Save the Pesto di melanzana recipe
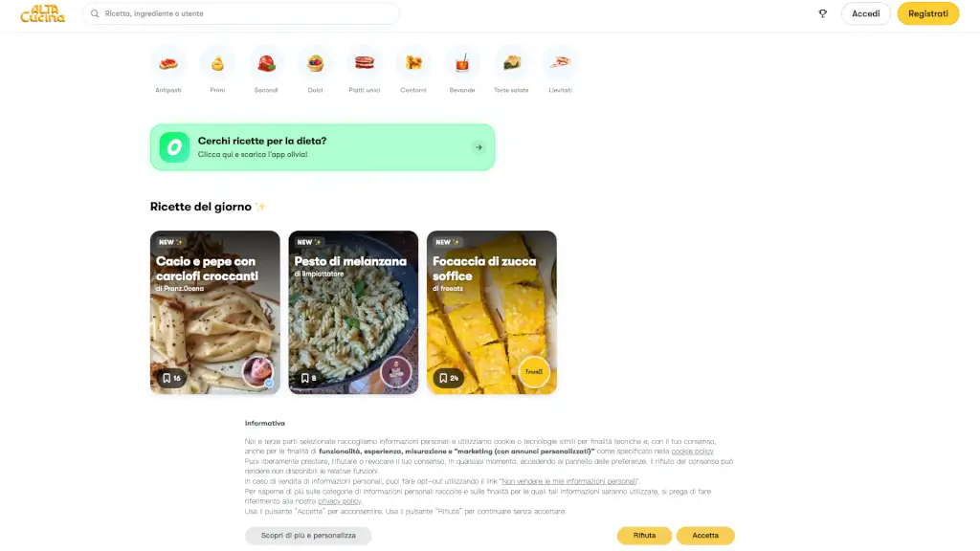The image size is (980, 551). 309,378
